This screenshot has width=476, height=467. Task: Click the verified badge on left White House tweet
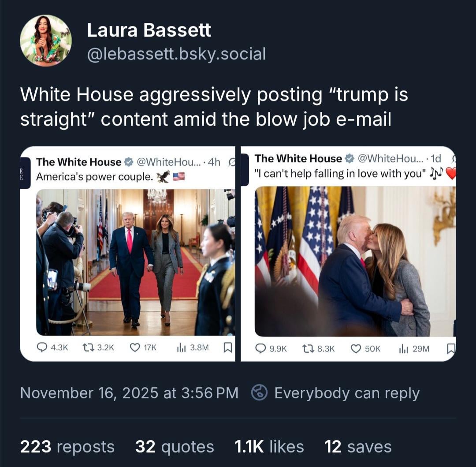129,162
